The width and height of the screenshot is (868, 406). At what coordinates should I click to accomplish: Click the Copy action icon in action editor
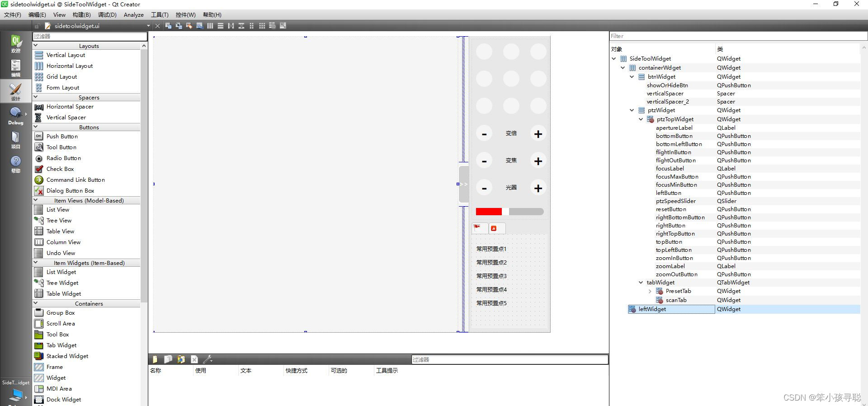[x=168, y=359]
